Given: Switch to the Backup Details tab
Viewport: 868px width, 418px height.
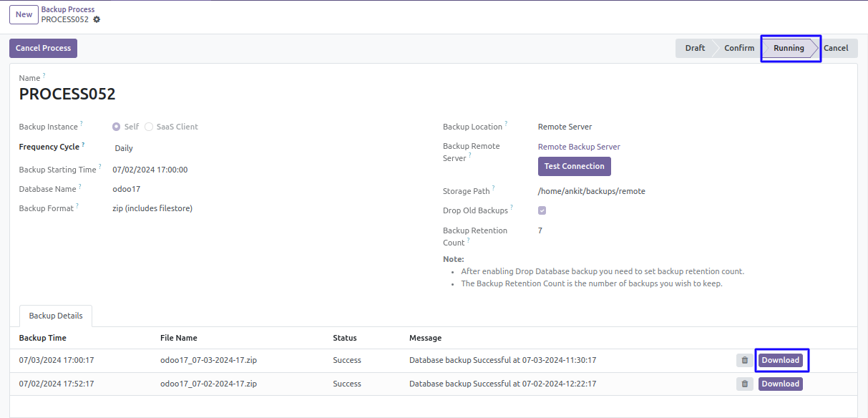Looking at the screenshot, I should (x=56, y=316).
